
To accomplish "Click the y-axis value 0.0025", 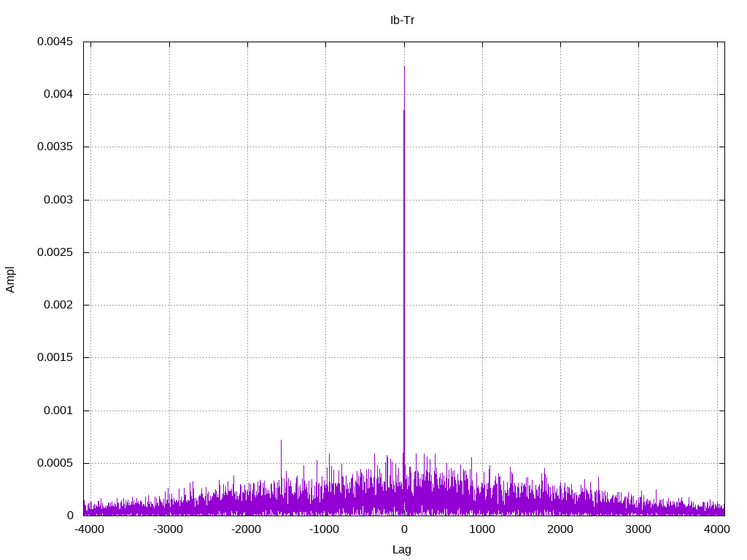I will tap(55, 252).
